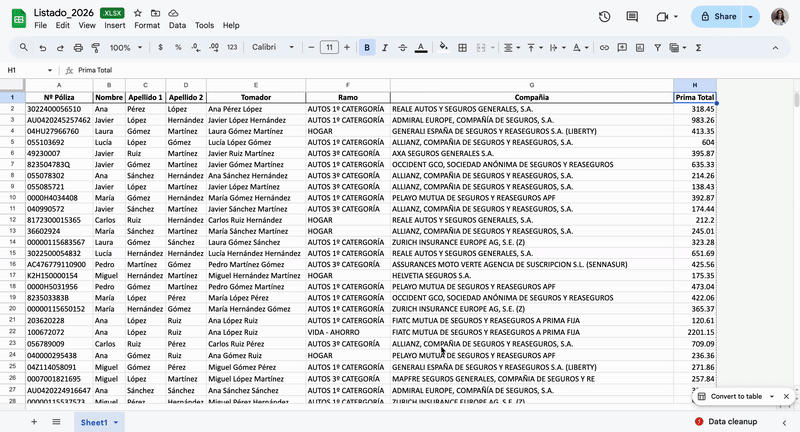Expand the side panel arrow
Image resolution: width=800 pixels, height=432 pixels.
tap(784, 422)
